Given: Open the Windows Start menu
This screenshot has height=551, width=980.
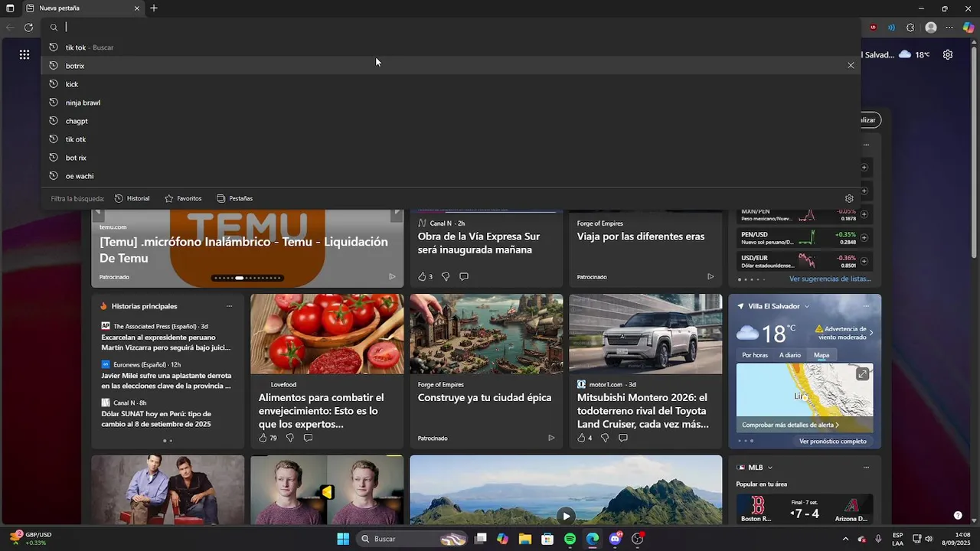Looking at the screenshot, I should click(x=343, y=539).
